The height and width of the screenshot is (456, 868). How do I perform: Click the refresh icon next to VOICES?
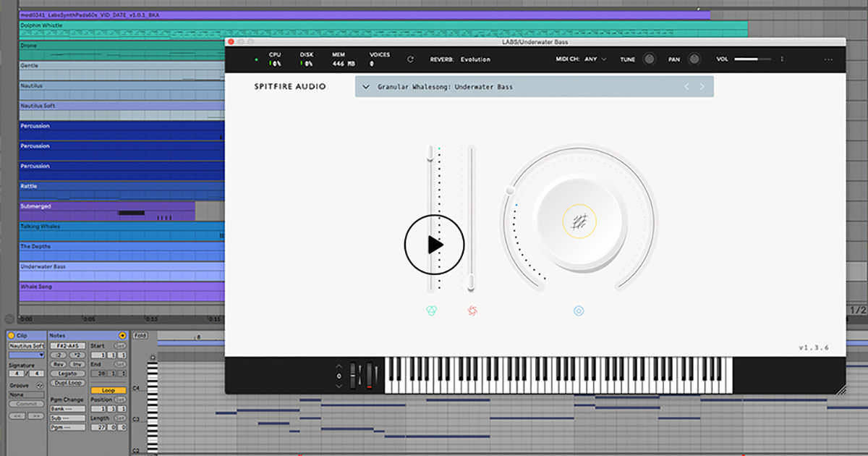click(411, 59)
